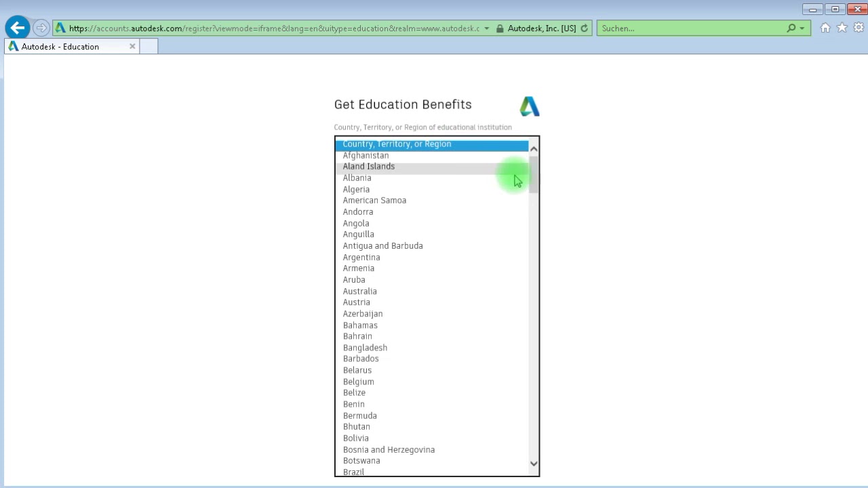Pick Andorra from the list

coord(431,212)
